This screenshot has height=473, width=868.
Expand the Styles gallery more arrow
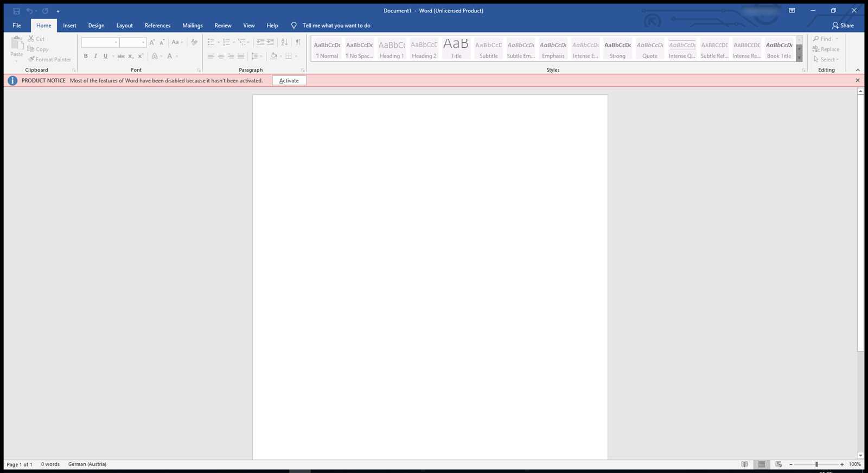coord(799,58)
